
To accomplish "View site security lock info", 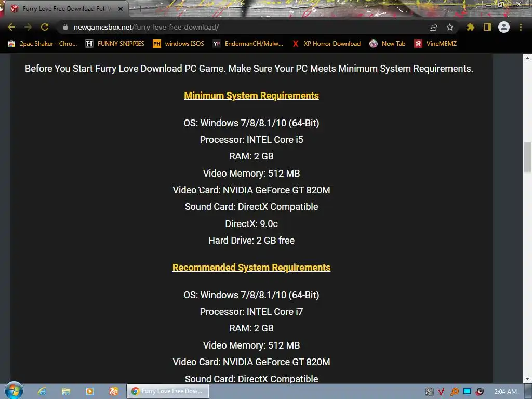I will (x=65, y=27).
